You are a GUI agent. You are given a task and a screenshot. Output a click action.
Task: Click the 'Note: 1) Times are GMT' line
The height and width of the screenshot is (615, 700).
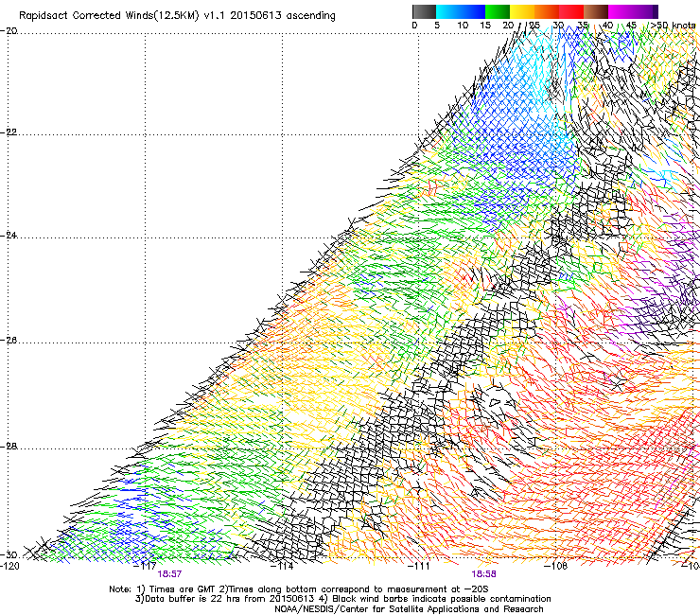point(299,589)
